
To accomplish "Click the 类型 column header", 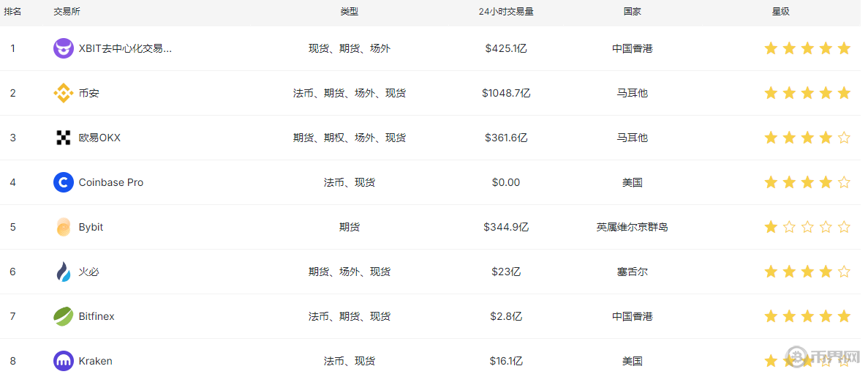I will pos(350,12).
